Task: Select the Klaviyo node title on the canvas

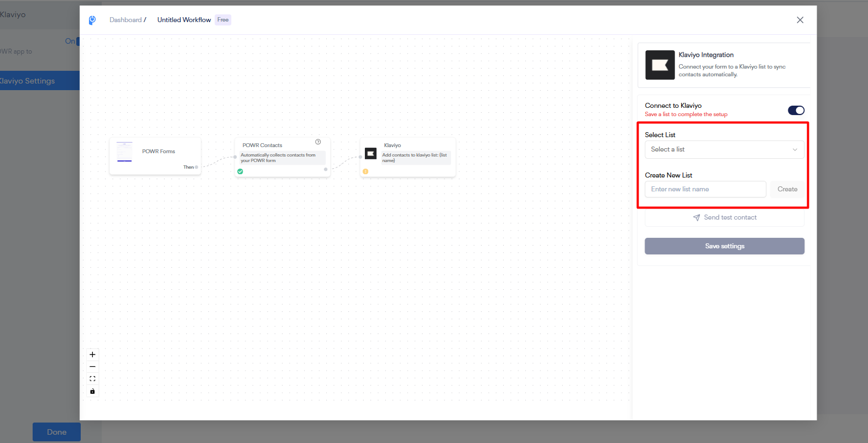Action: (x=393, y=145)
